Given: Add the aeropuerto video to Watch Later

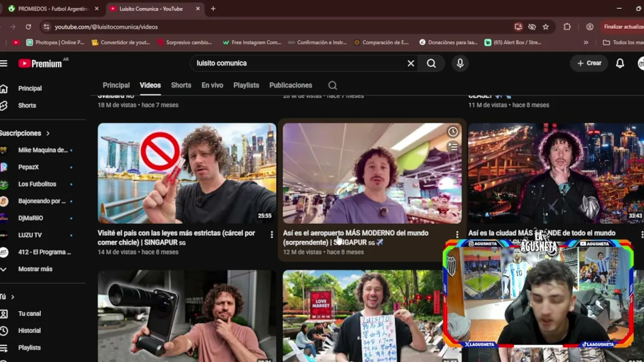Looking at the screenshot, I should (x=453, y=132).
